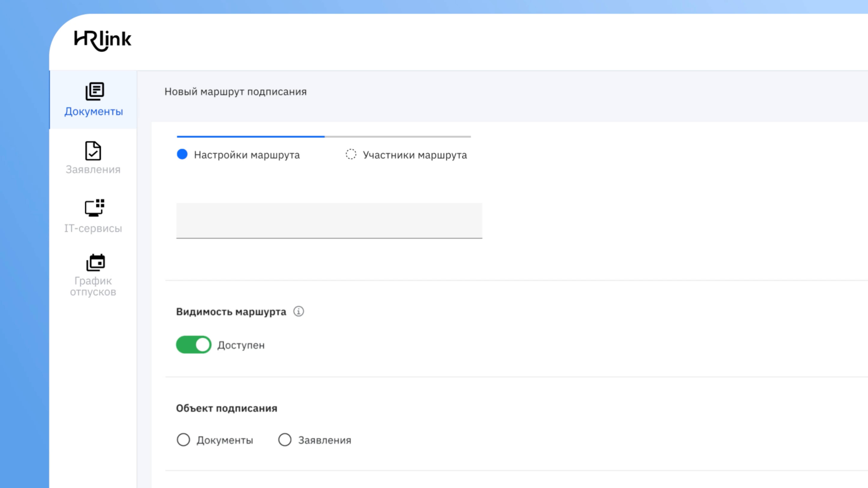Open the Документы sidebar icon
The height and width of the screenshot is (488, 868).
(94, 91)
